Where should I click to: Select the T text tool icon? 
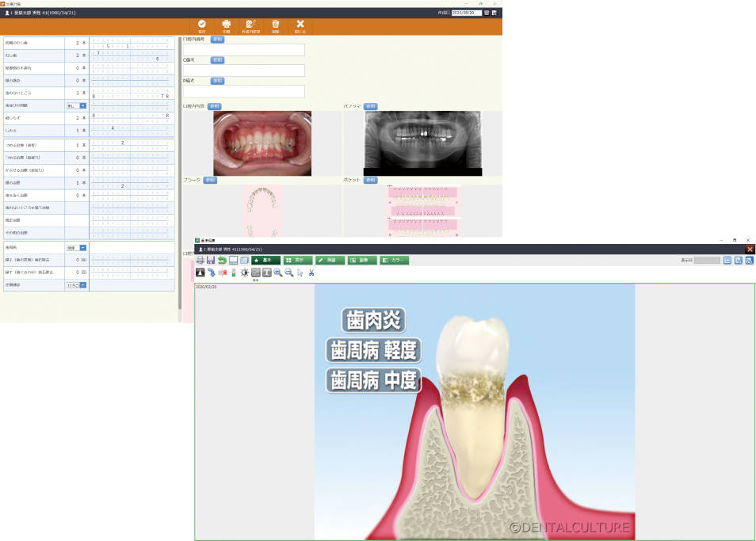point(266,272)
